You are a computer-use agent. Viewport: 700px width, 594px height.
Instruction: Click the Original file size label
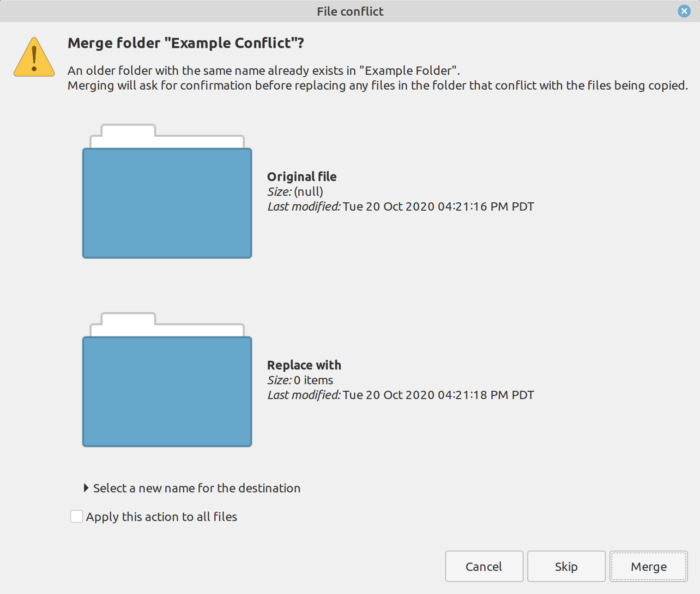[279, 191]
